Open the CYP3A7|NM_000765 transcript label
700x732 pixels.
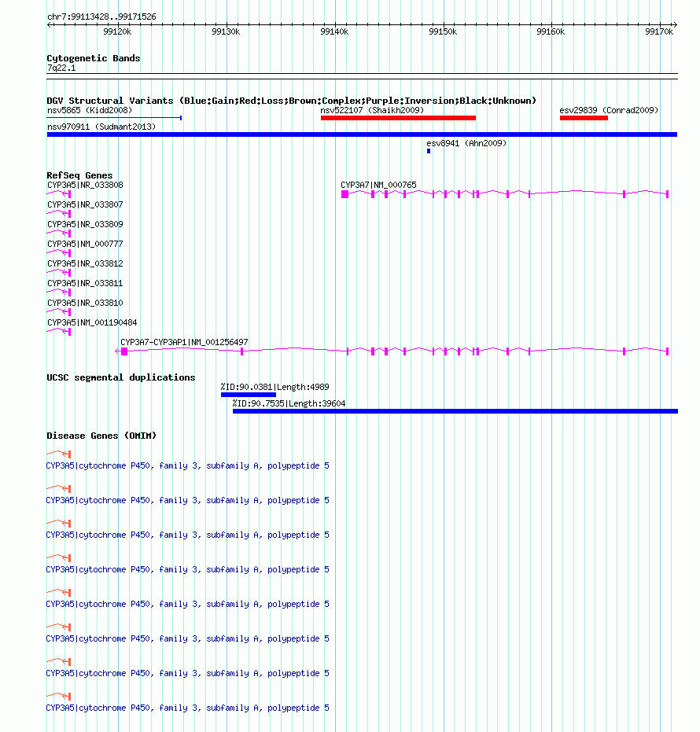pos(379,186)
